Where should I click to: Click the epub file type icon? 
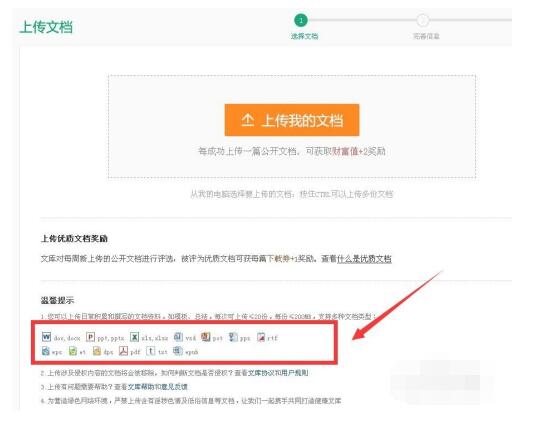178,350
